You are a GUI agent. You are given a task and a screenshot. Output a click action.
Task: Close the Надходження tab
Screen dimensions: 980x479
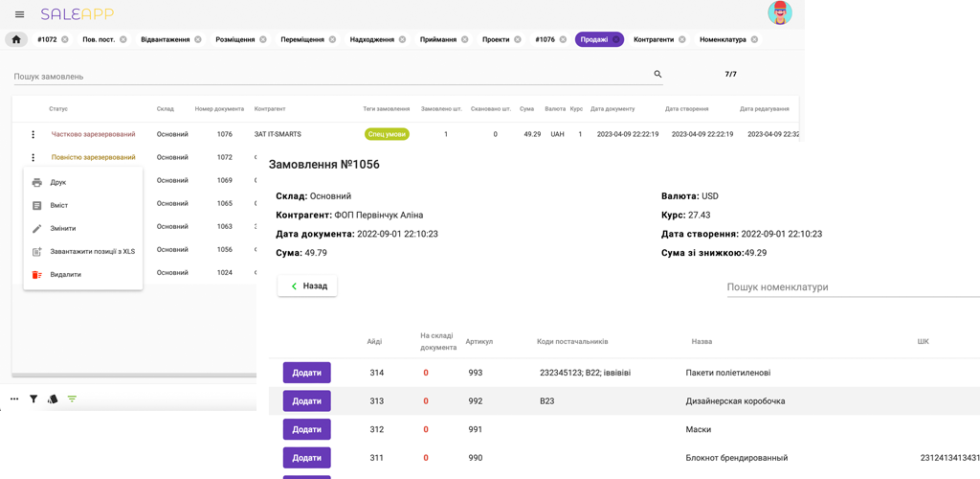pyautogui.click(x=402, y=39)
